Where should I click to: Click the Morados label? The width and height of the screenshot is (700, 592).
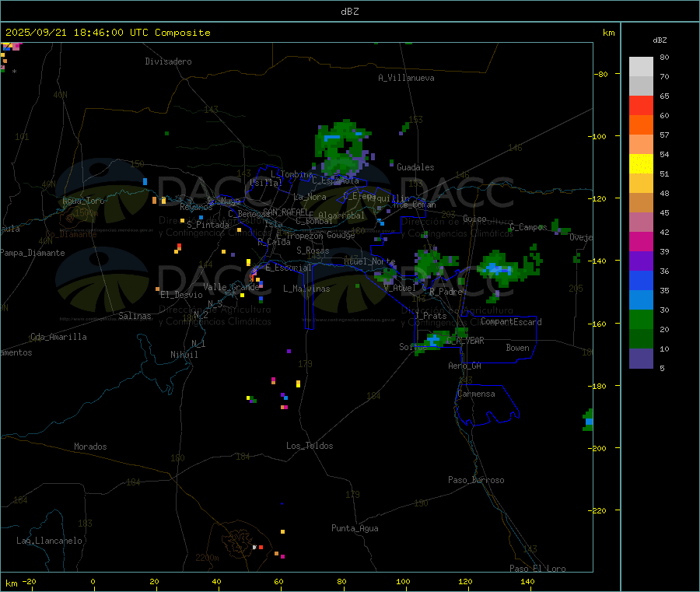[90, 447]
